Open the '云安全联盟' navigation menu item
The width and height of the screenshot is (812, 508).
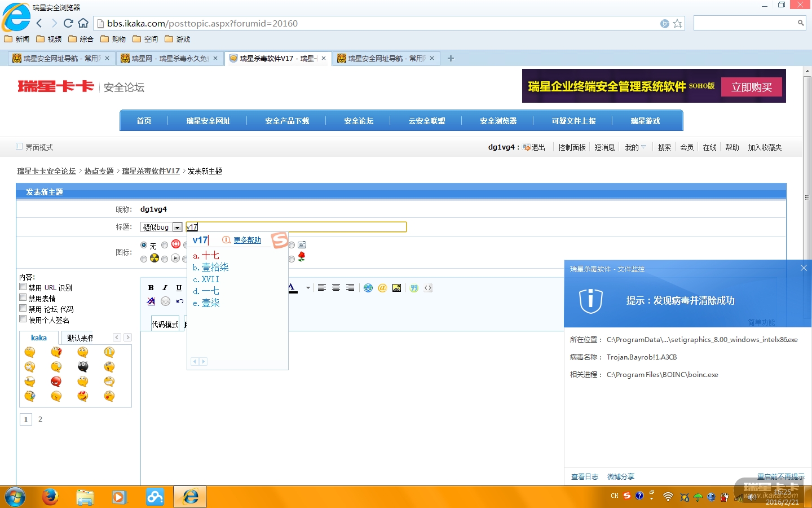(427, 121)
